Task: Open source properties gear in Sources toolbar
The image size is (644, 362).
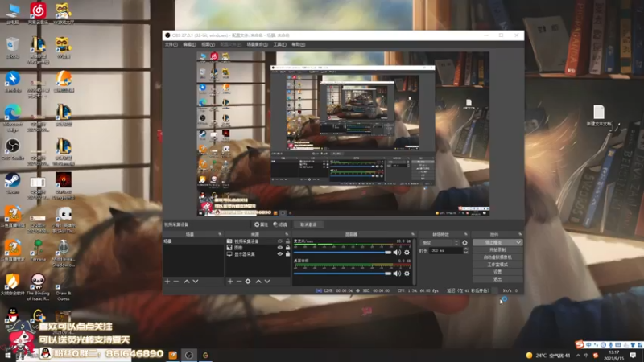Action: 248,281
